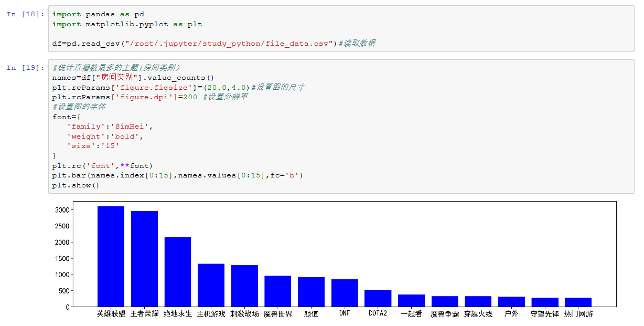Click the 绝地求生 x-axis label
The width and height of the screenshot is (644, 326).
pos(178,314)
